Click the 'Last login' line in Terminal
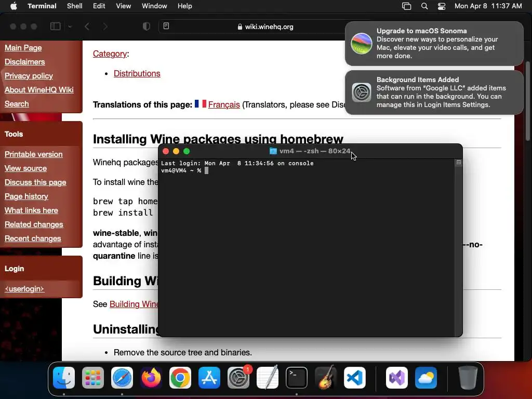This screenshot has width=532, height=399. 237,163
